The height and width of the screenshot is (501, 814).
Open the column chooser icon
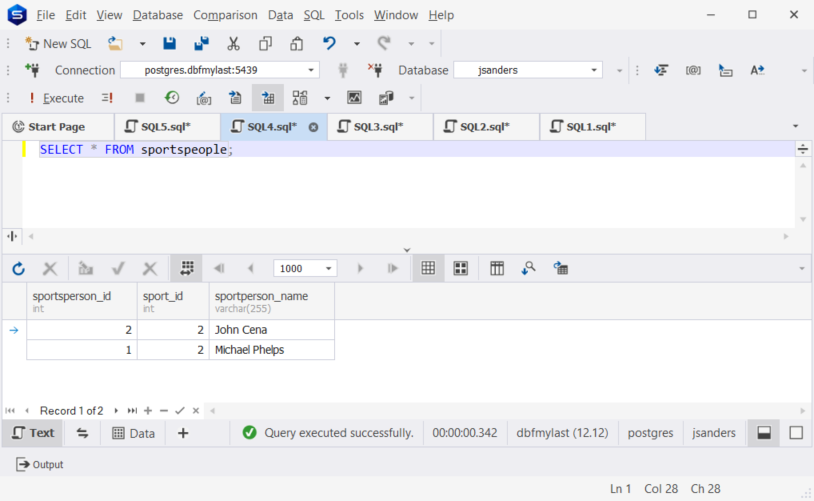[x=497, y=268]
